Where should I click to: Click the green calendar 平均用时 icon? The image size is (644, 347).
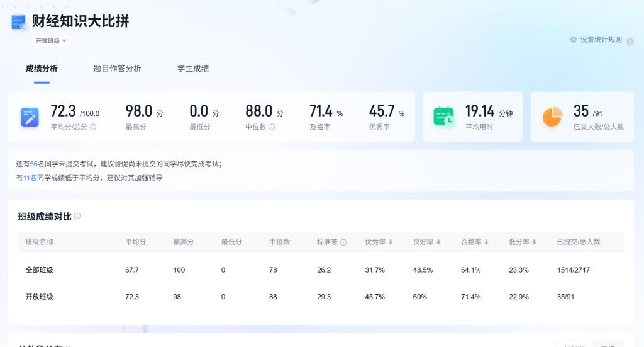click(x=443, y=117)
